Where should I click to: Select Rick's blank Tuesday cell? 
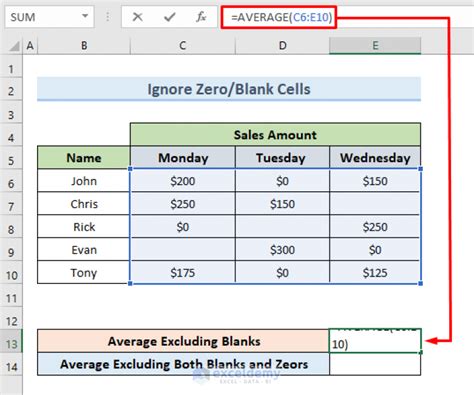(282, 227)
